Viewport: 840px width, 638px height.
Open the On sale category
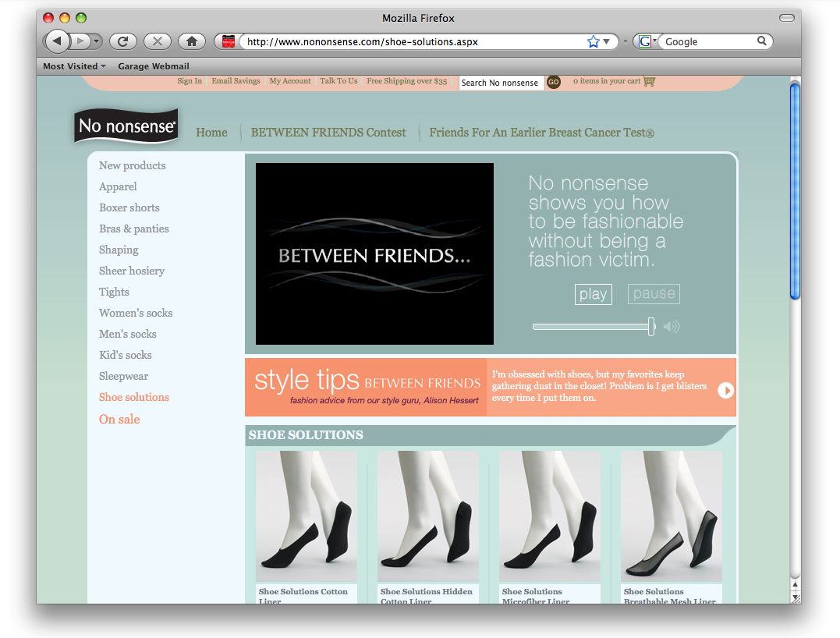pyautogui.click(x=119, y=420)
